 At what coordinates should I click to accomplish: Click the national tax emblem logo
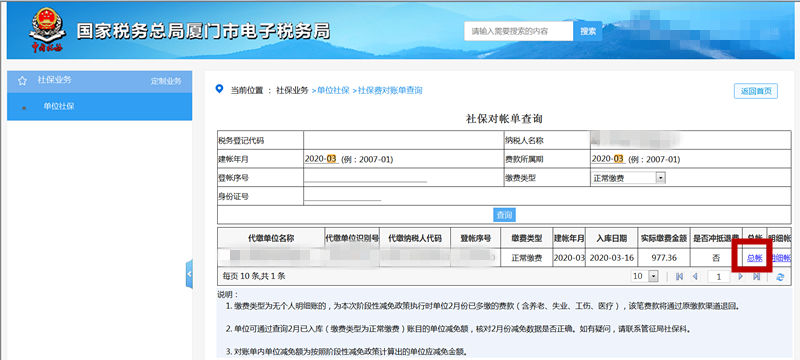(x=47, y=31)
